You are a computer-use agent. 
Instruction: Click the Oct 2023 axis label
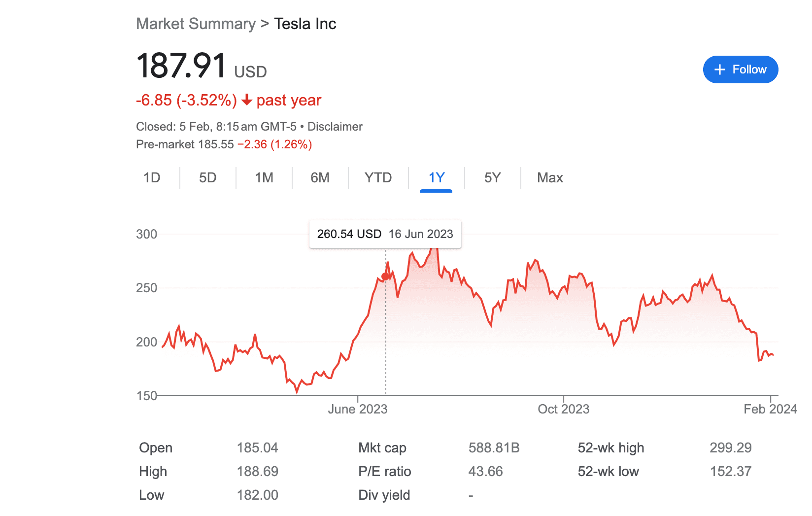tap(564, 409)
